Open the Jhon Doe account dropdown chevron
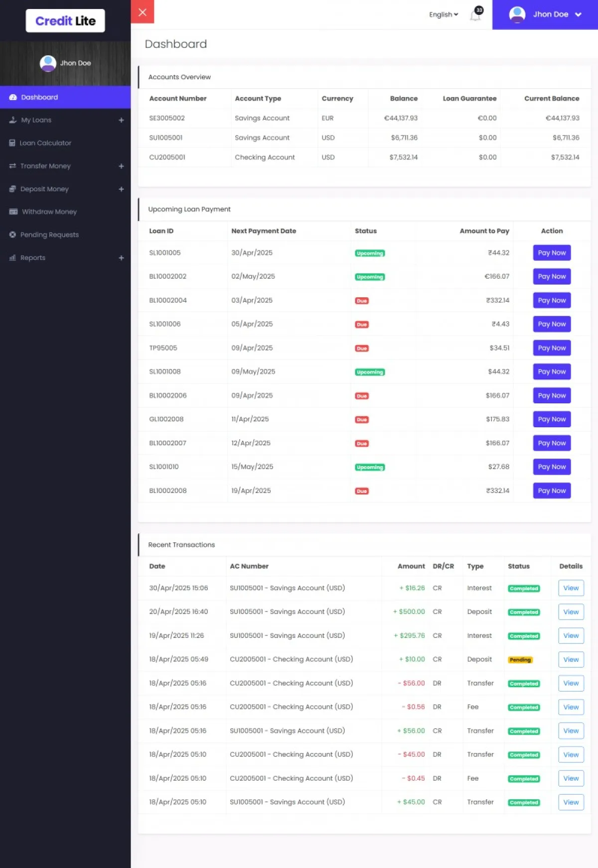The height and width of the screenshot is (868, 598). (x=578, y=14)
